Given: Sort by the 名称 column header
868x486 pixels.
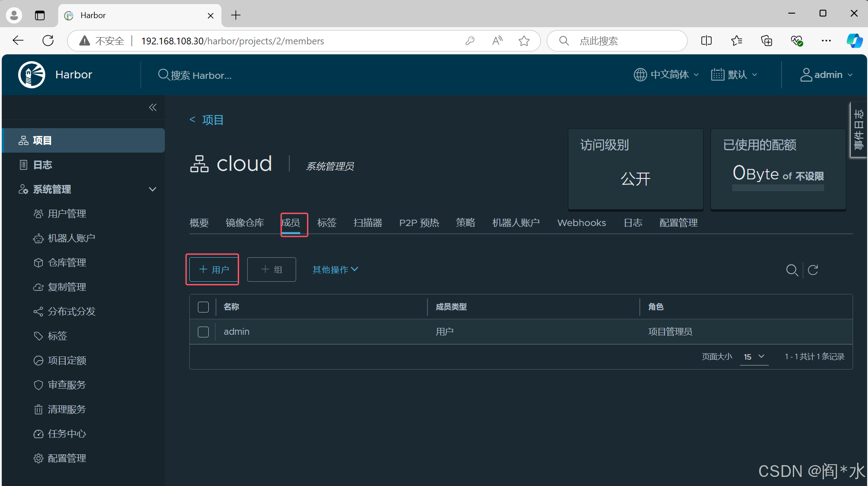Looking at the screenshot, I should pos(231,307).
